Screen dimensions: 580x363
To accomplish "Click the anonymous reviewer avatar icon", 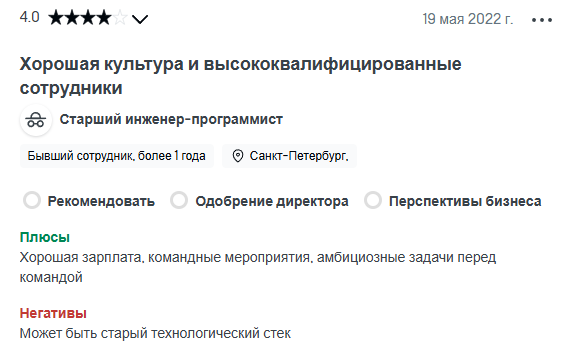I will click(36, 120).
